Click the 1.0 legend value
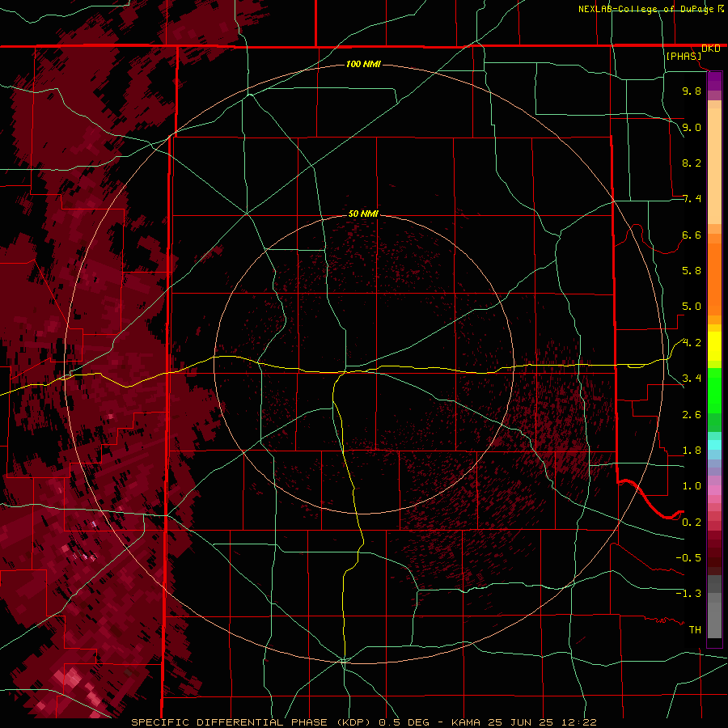The width and height of the screenshot is (728, 728). tap(692, 486)
